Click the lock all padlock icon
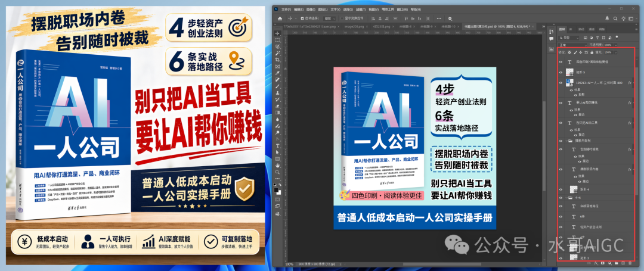The width and height of the screenshot is (644, 271). coord(592,52)
